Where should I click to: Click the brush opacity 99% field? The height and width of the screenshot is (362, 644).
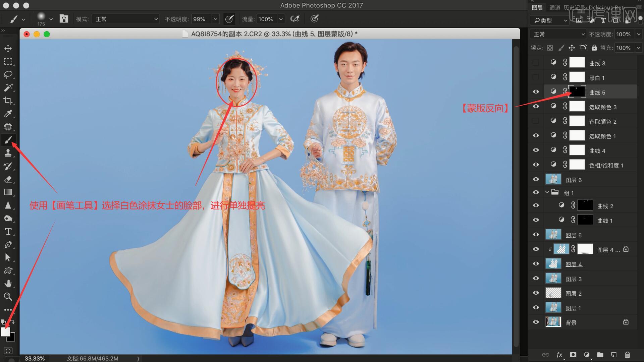[201, 19]
